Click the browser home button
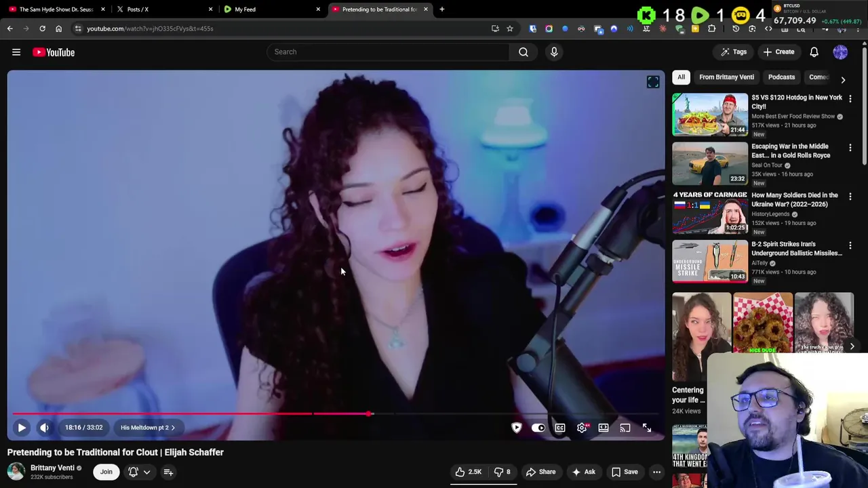Screen dimensions: 868x488 [58, 28]
